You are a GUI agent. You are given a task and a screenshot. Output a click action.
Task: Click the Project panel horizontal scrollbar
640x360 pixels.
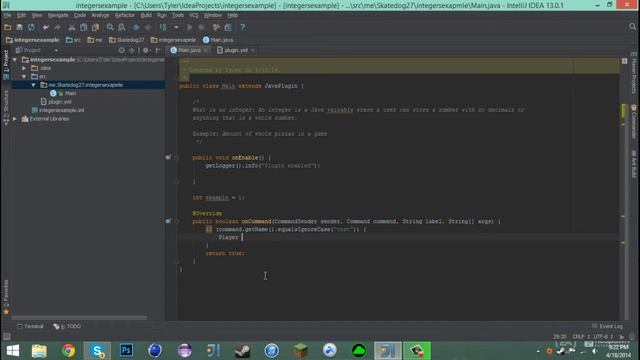click(x=79, y=317)
